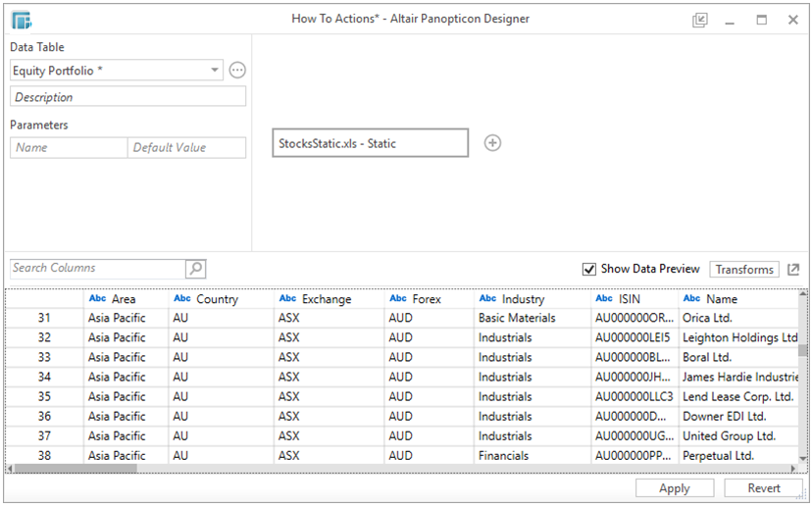Click the Revert button
Viewport: 812px width, 508px height.
coord(763,488)
